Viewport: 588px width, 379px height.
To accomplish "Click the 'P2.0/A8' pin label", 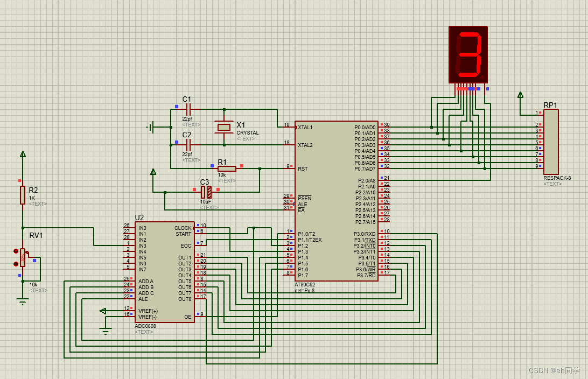I will click(x=367, y=181).
